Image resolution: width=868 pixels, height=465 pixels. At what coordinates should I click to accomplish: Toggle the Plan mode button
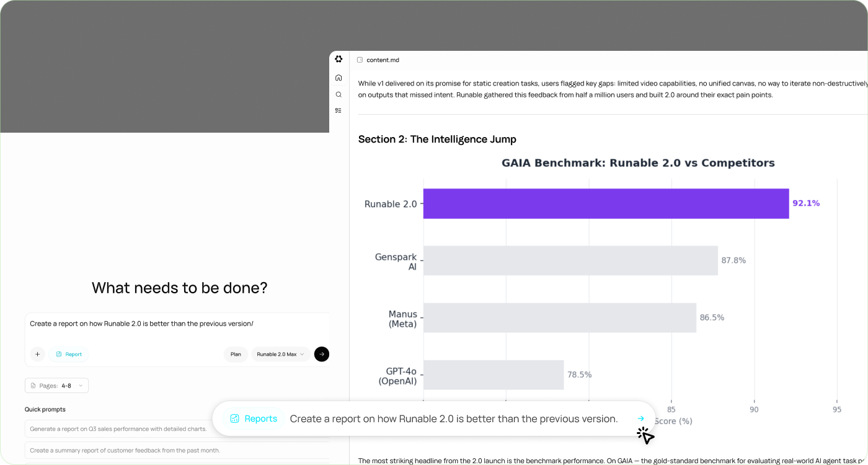pos(236,354)
